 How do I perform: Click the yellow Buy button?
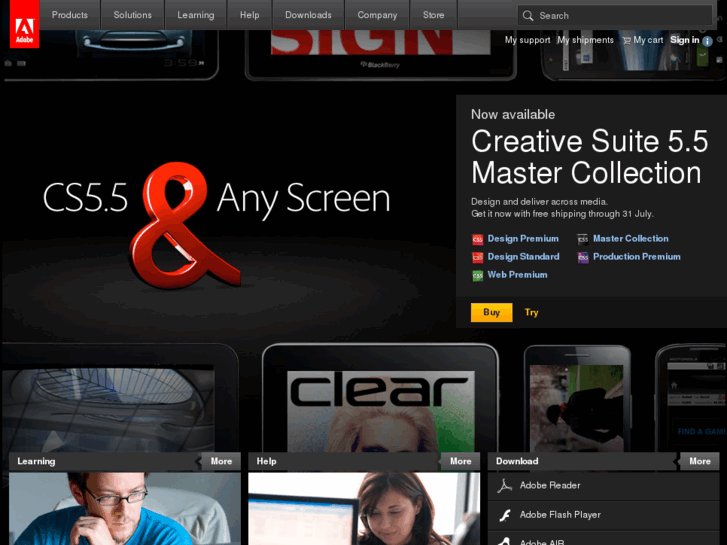click(x=491, y=312)
